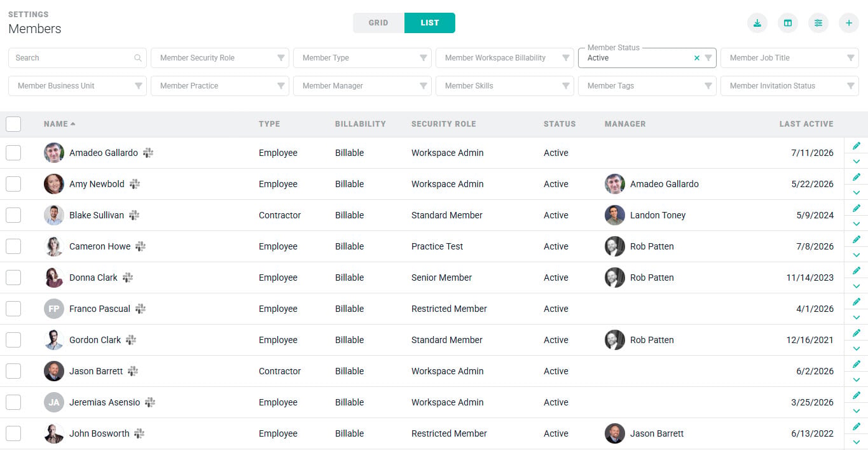Click Slack icon beside Cameron Howe
Screen dimensions: 868x450
pos(141,246)
